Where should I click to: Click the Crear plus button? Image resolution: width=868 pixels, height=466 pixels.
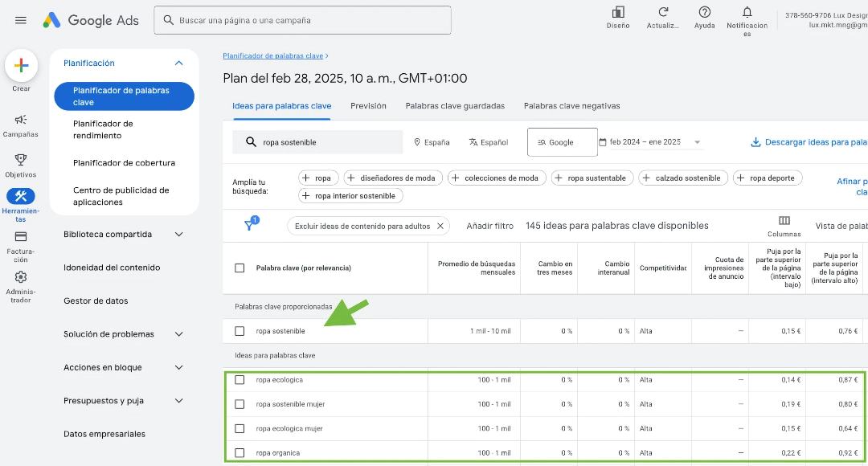(x=21, y=66)
